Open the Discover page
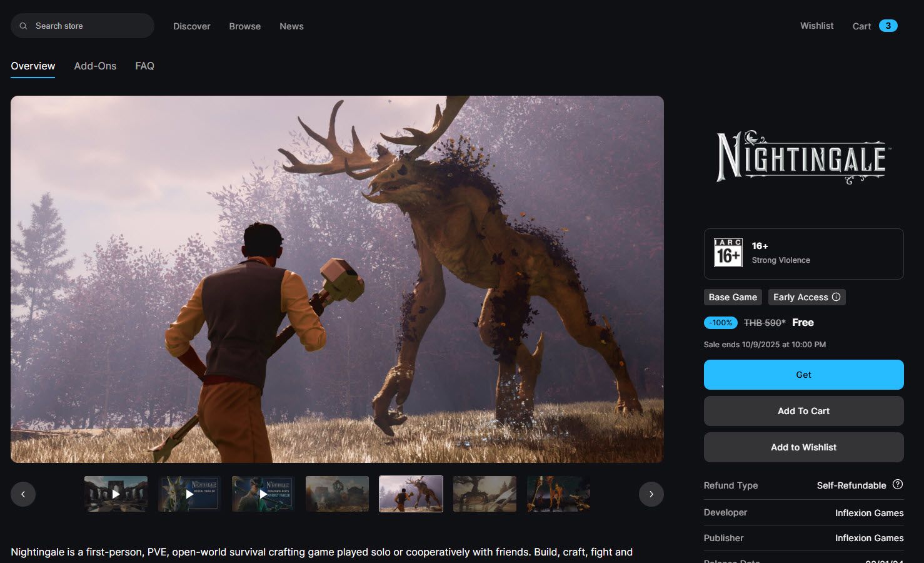Screen dimensions: 924x563 pyautogui.click(x=192, y=26)
